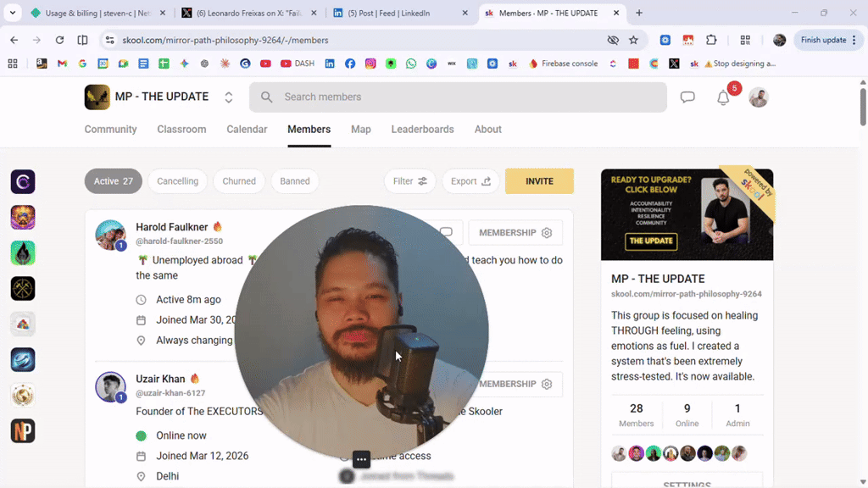Click the @uzair-khan-6127 handle
Image resolution: width=868 pixels, height=488 pixels.
(x=170, y=393)
